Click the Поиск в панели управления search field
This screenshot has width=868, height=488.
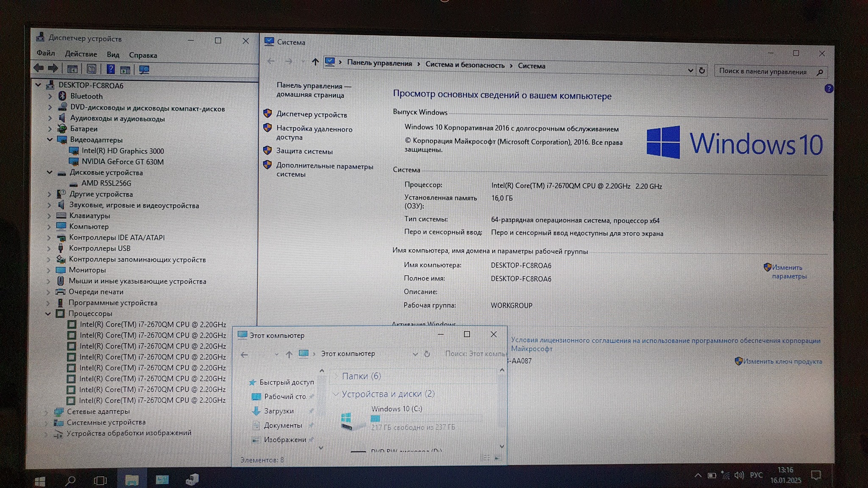(x=763, y=72)
